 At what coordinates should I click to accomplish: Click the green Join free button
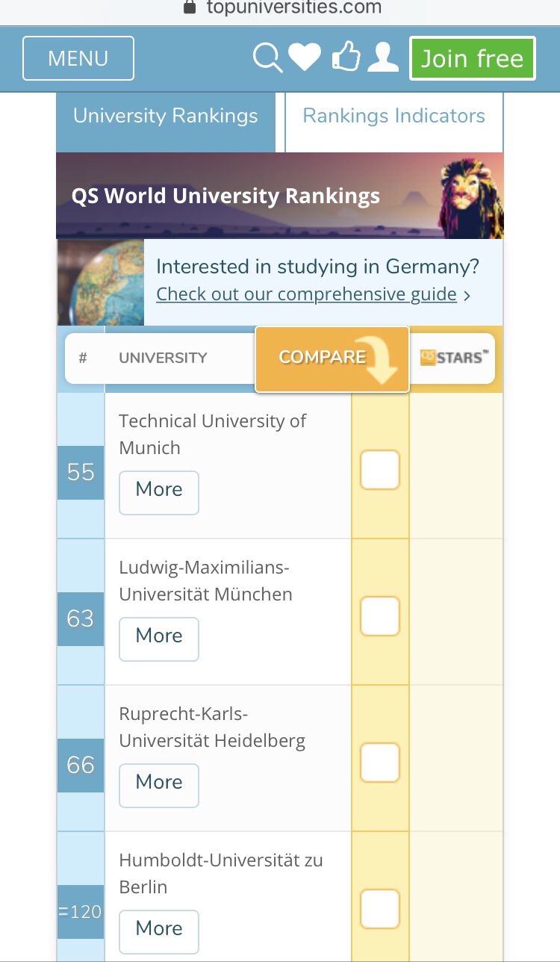click(x=473, y=58)
